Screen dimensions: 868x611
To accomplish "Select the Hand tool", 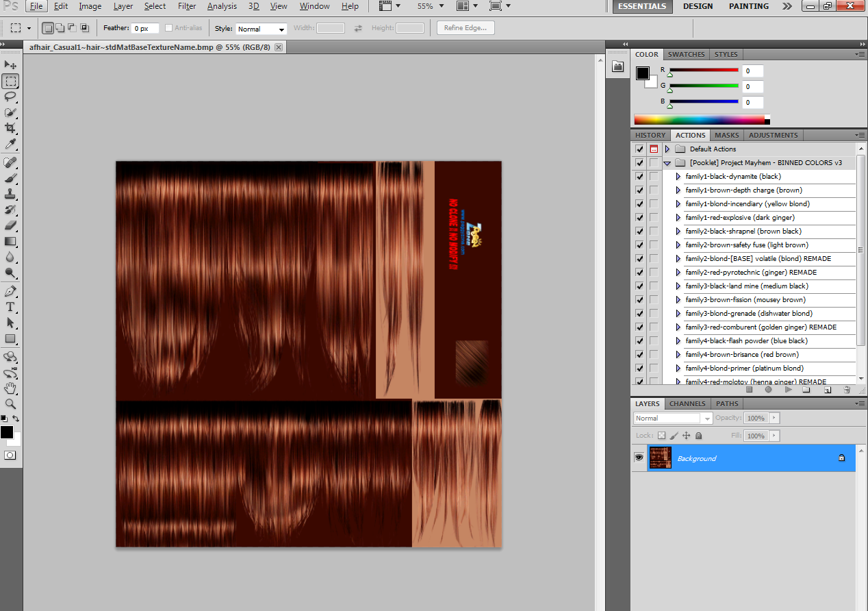I will [10, 388].
